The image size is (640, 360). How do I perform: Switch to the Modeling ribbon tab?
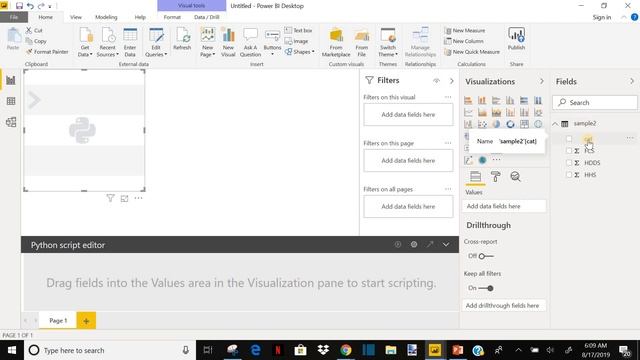(x=106, y=17)
